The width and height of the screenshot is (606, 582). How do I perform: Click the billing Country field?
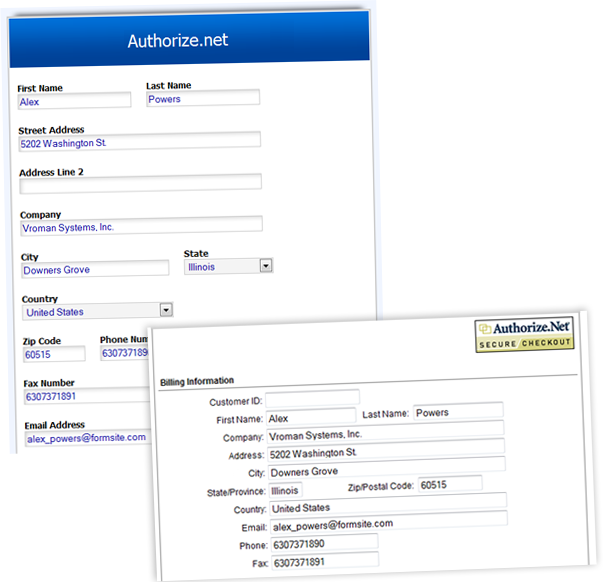tap(388, 505)
